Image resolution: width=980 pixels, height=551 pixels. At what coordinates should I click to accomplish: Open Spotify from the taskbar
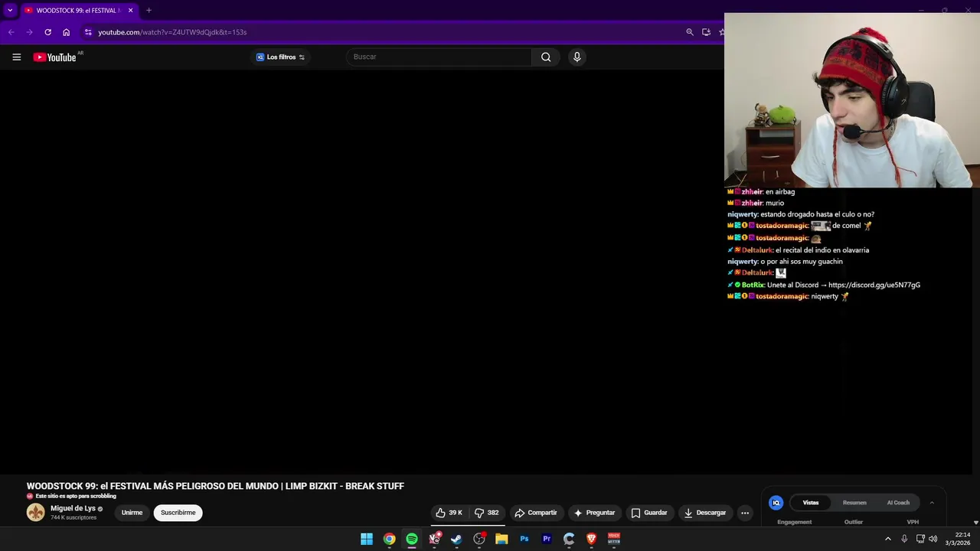click(x=412, y=539)
